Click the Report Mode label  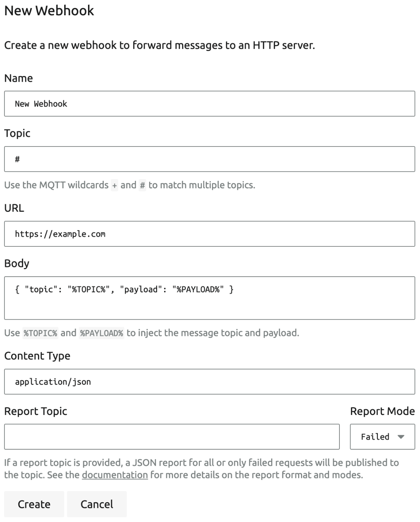click(382, 411)
